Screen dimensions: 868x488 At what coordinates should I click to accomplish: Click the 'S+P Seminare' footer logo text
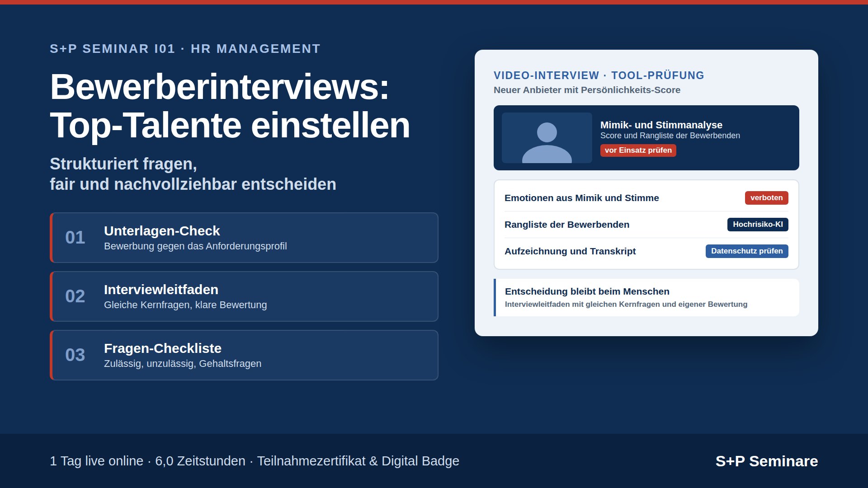pyautogui.click(x=766, y=461)
